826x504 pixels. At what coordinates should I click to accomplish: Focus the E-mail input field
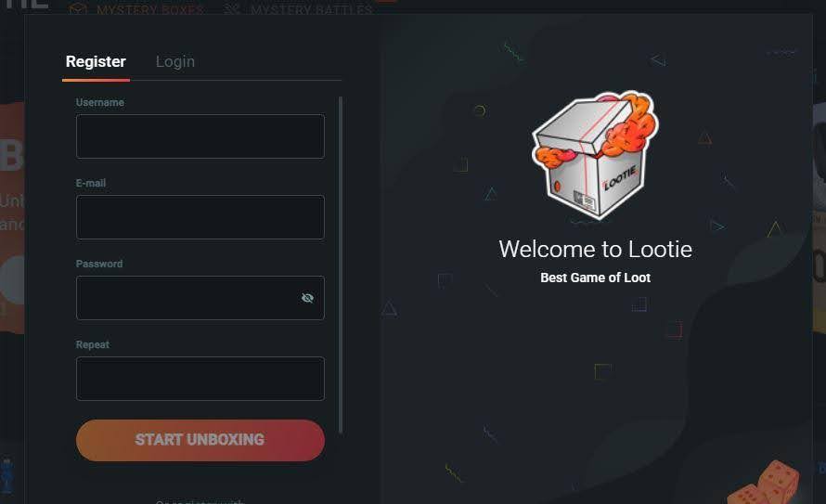(x=200, y=217)
